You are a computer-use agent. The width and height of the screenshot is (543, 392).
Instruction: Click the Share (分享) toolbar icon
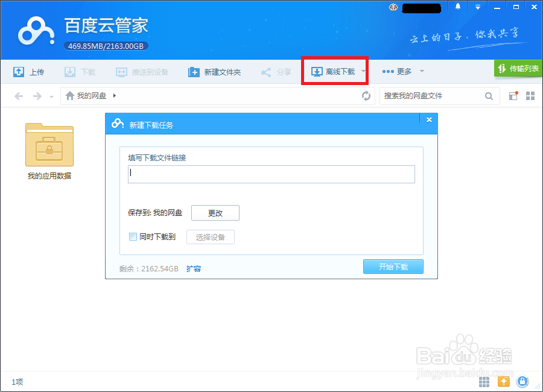pos(266,72)
